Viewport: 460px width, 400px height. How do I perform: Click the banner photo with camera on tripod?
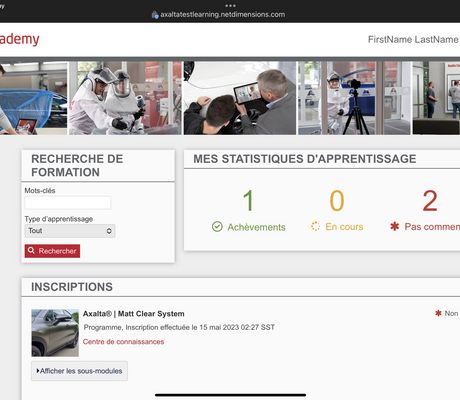[x=354, y=98]
